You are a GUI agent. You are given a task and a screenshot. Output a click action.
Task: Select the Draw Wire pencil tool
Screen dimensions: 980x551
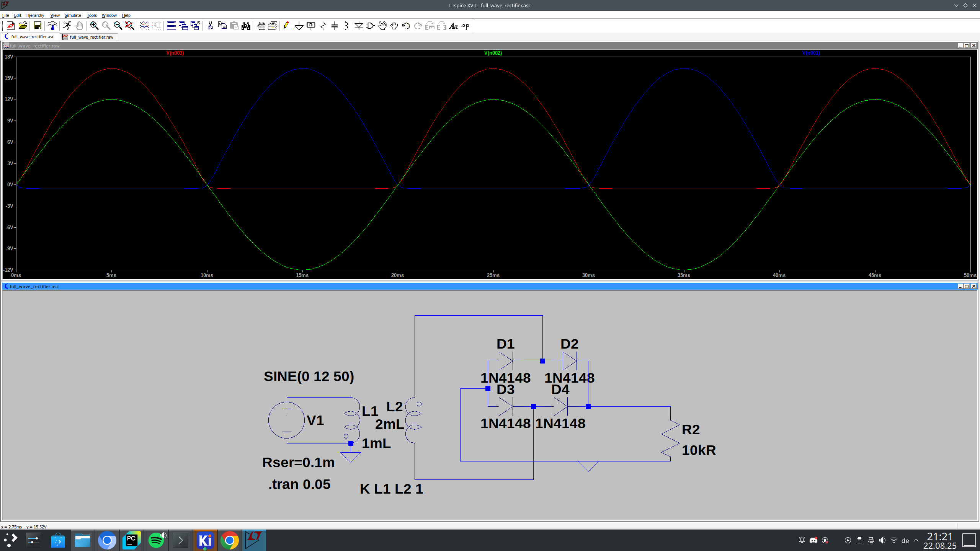point(287,26)
